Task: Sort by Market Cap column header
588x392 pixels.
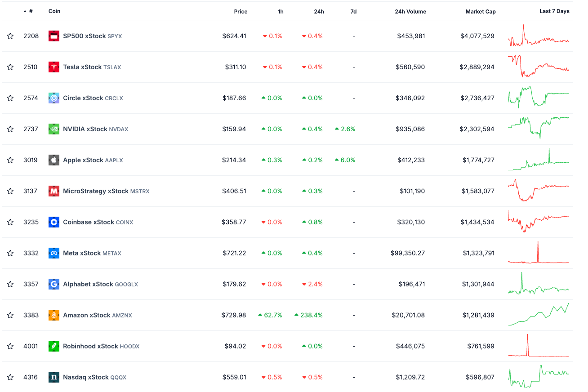Action: pyautogui.click(x=481, y=12)
